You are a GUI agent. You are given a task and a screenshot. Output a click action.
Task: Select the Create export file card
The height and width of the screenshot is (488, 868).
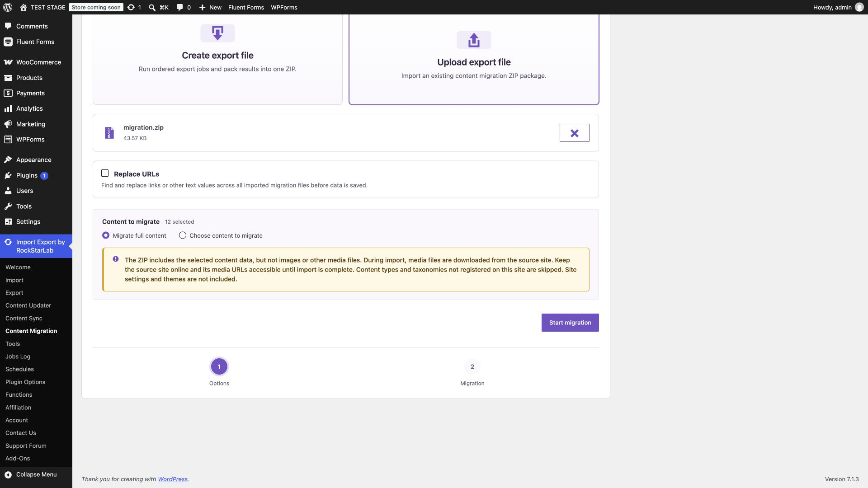[217, 59]
